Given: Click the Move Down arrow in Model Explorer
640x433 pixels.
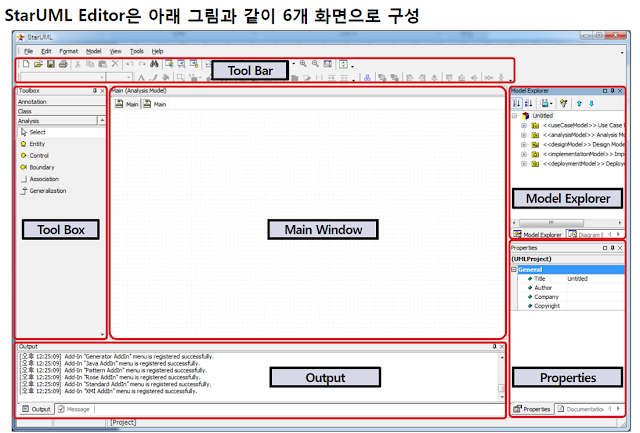Looking at the screenshot, I should tap(591, 104).
